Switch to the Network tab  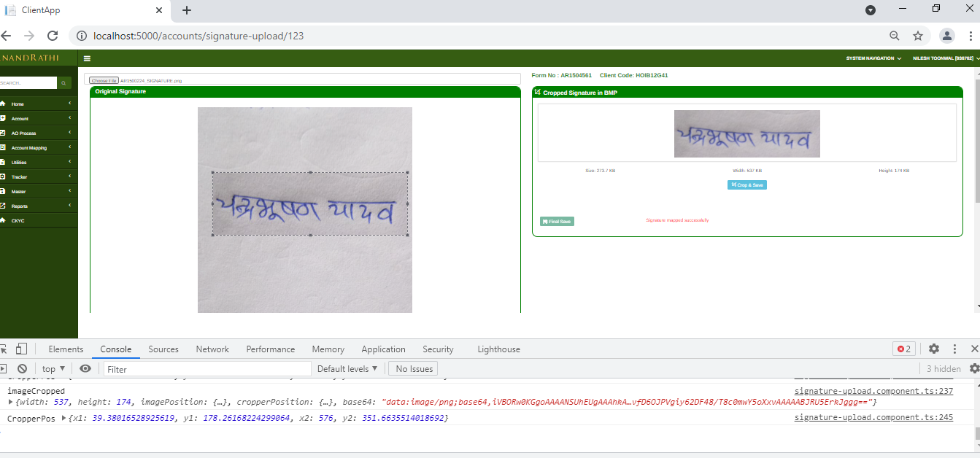(212, 349)
